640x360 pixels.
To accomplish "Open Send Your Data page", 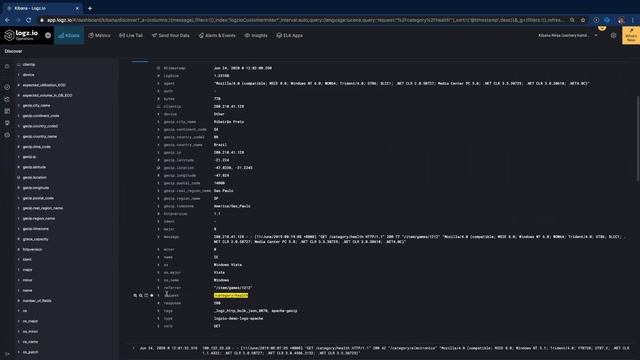I will coord(171,36).
